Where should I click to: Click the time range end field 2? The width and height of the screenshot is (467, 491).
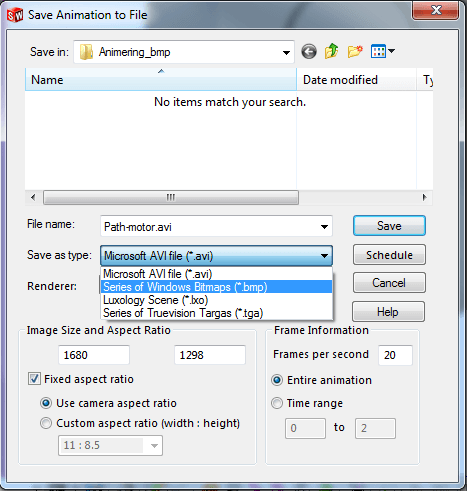pos(375,428)
